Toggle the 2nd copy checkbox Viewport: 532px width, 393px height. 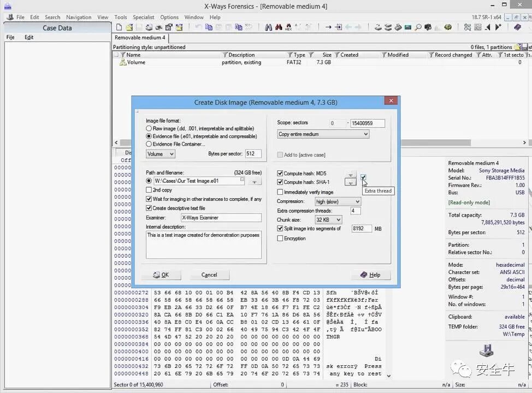(149, 190)
